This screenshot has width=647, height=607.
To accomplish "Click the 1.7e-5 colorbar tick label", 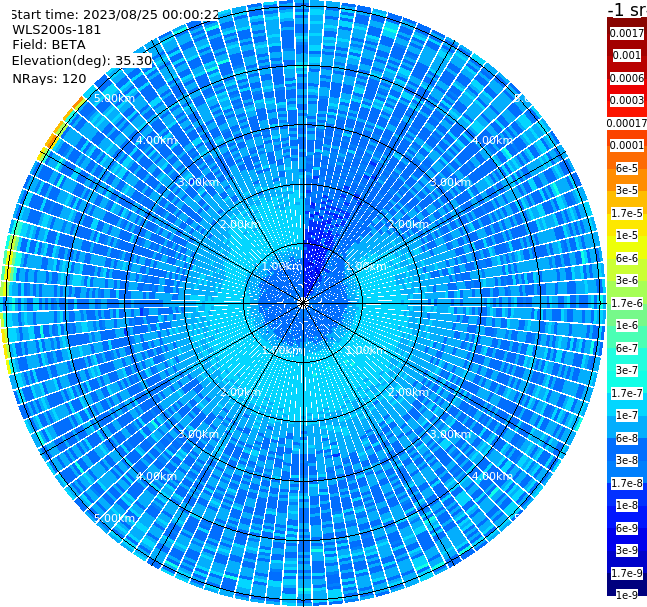I will pyautogui.click(x=627, y=213).
